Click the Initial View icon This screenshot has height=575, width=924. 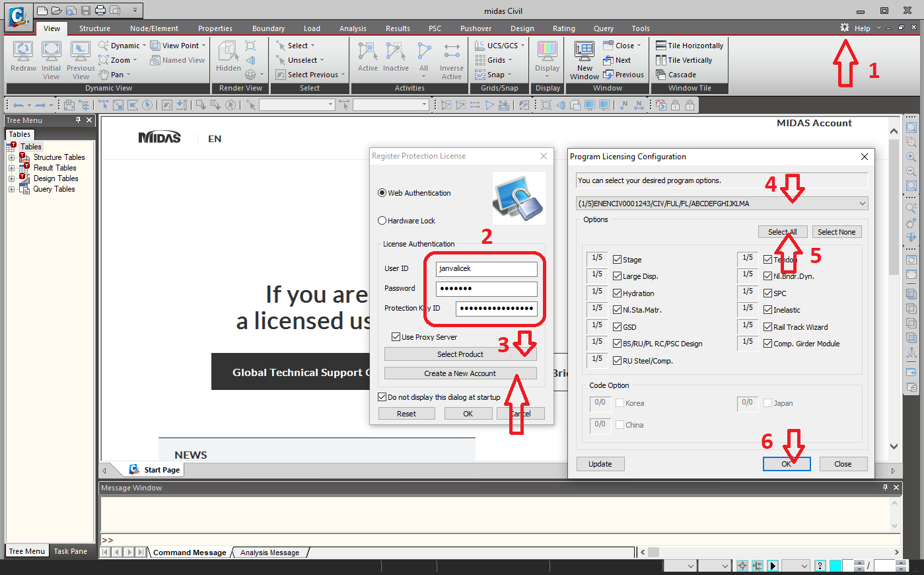tap(51, 52)
